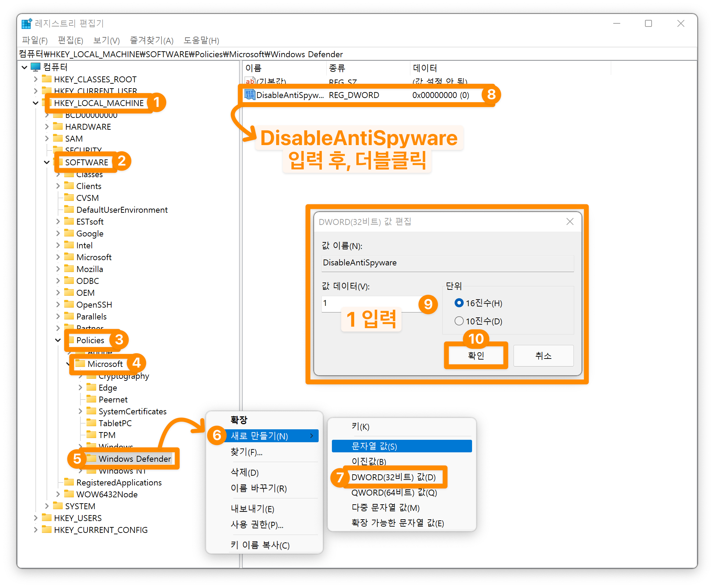
Task: Select the hexadecimal 16진수(H) radio button
Action: pyautogui.click(x=459, y=303)
